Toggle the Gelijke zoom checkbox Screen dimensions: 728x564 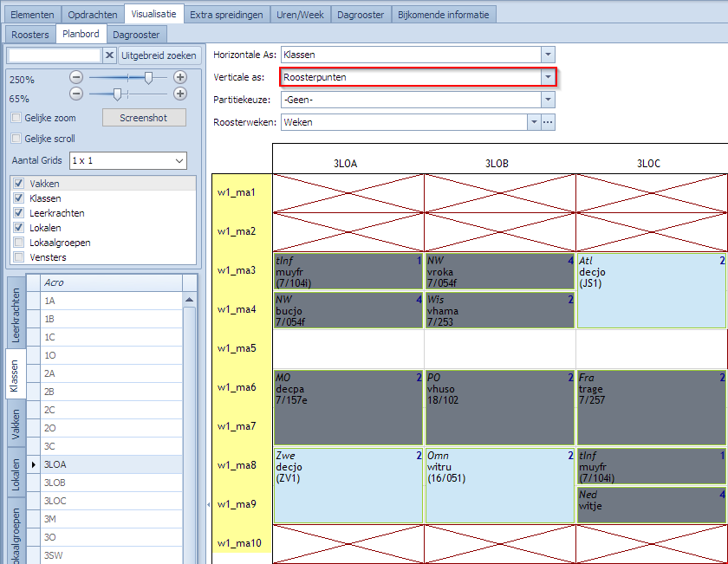pyautogui.click(x=16, y=118)
